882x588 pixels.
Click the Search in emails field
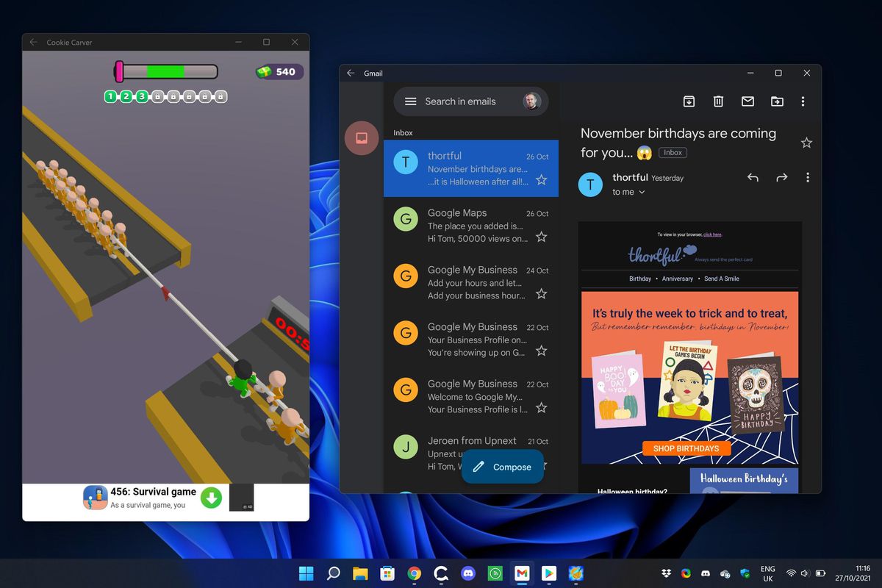[x=470, y=101]
